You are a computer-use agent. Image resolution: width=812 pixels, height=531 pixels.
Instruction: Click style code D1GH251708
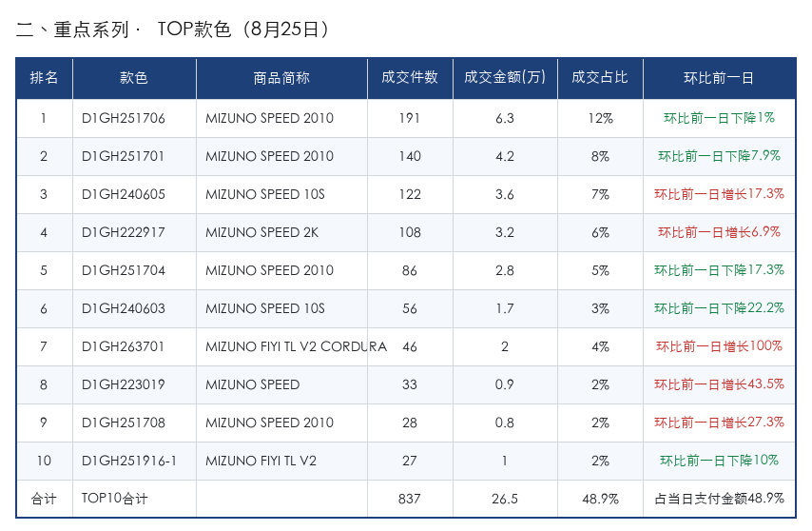[x=124, y=423]
